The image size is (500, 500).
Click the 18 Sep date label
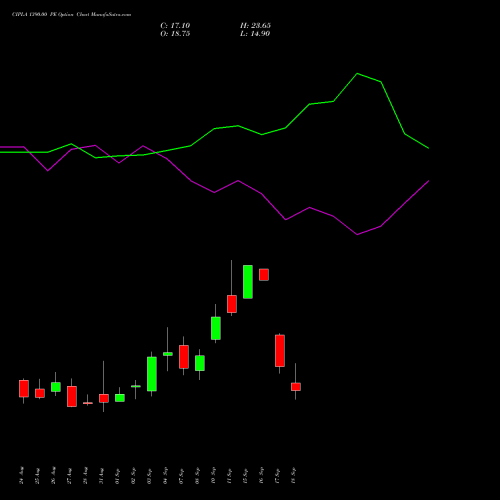(294, 476)
